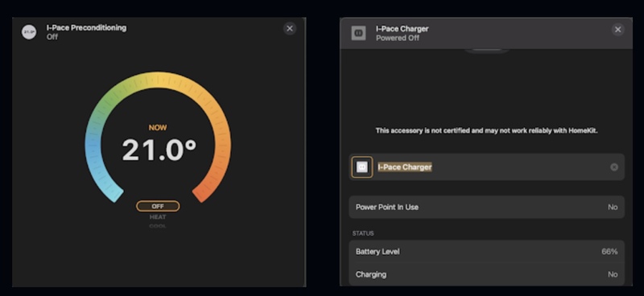Click the Off status under I-Pace Preconditioning
Screen dimensions: 644x296
pos(52,37)
